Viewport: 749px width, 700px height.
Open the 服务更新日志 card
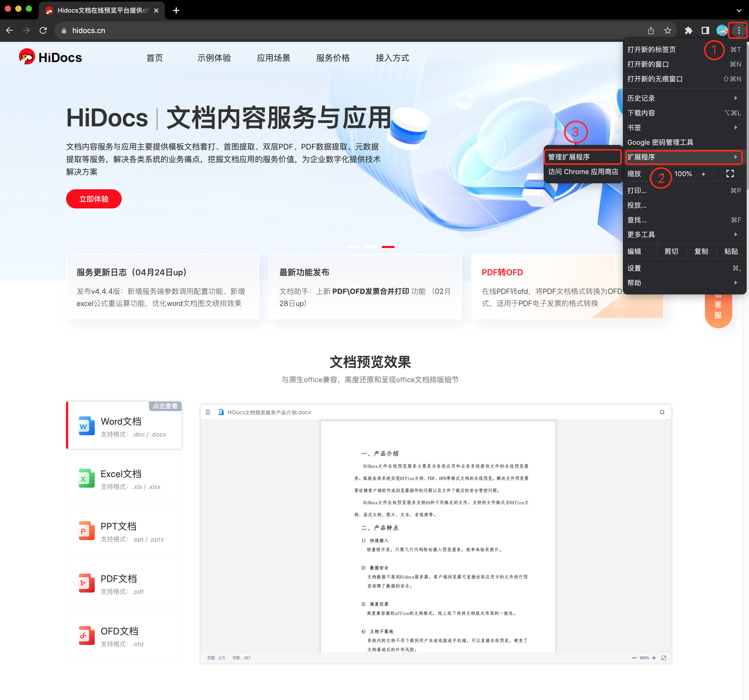(x=163, y=287)
